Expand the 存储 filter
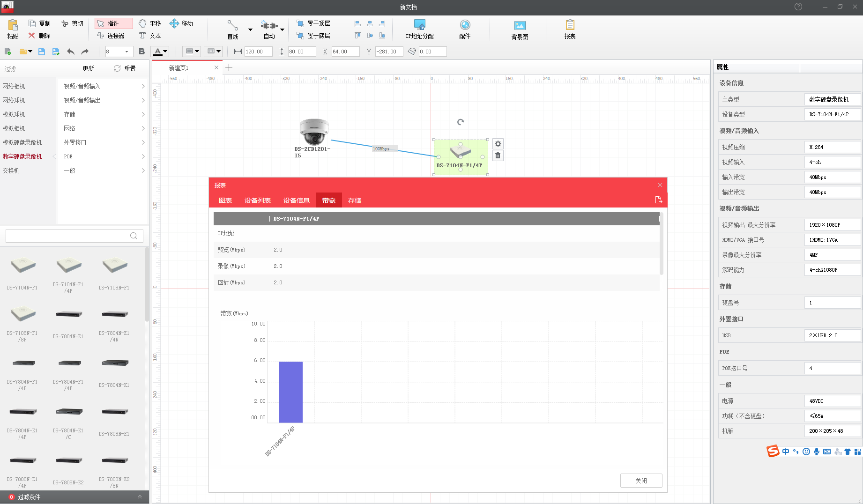Viewport: 863px width, 504px height. click(104, 114)
